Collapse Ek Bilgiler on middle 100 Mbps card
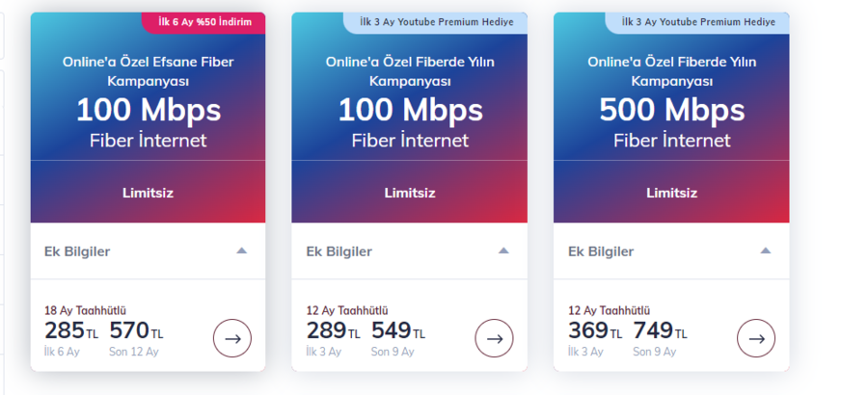The width and height of the screenshot is (868, 395). coord(503,250)
